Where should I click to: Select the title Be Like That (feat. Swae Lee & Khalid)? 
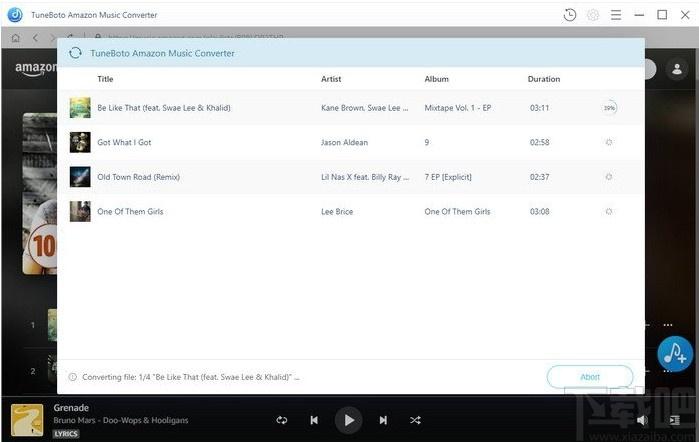(x=164, y=108)
